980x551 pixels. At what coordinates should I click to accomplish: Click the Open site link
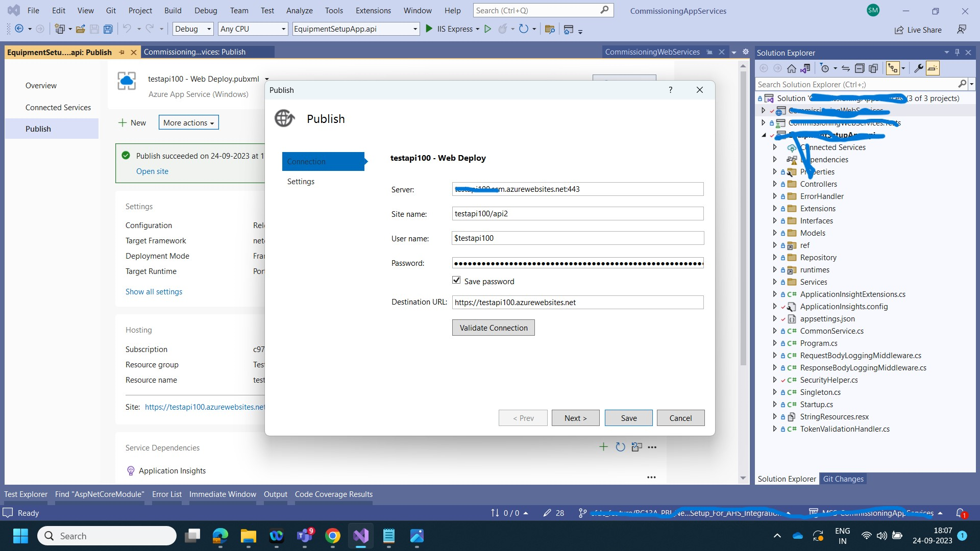click(x=152, y=171)
